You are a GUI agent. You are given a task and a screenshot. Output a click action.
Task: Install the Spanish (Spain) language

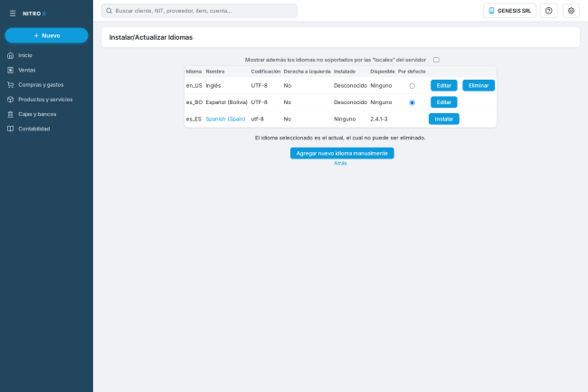point(444,119)
